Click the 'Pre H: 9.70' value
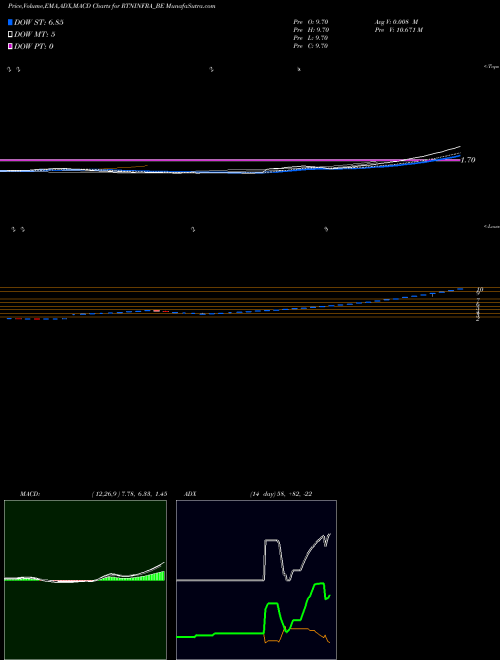Image resolution: width=500 pixels, height=660 pixels. (311, 30)
